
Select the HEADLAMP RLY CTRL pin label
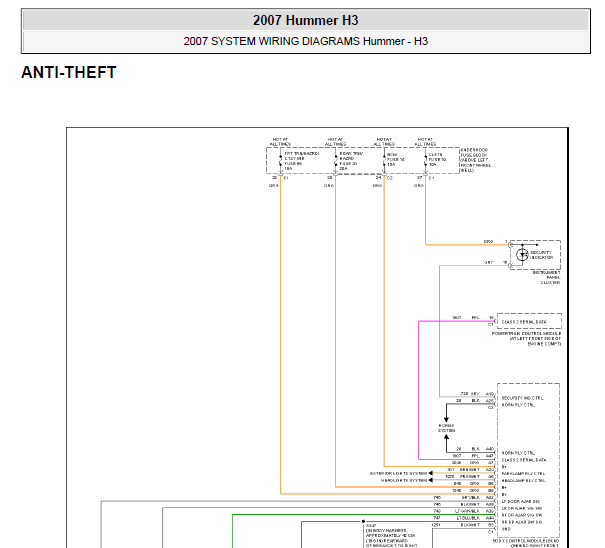point(524,480)
